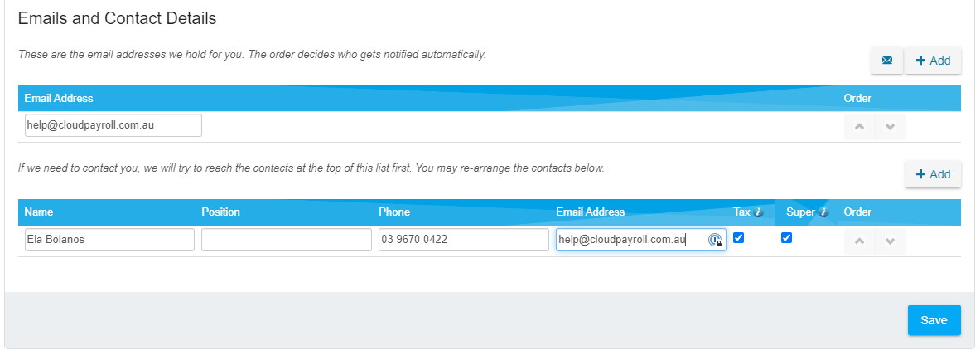Click the Tax info icon

tap(759, 212)
